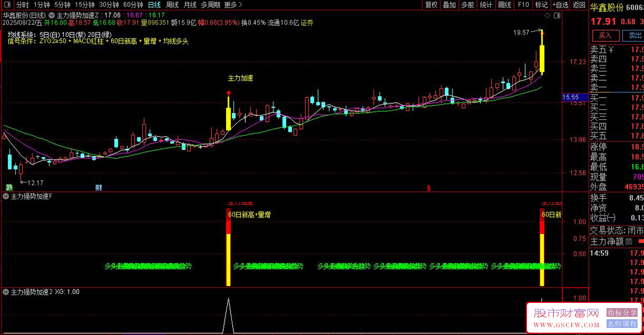Click the 标记 mark button
644x335 pixels.
[x=542, y=5]
